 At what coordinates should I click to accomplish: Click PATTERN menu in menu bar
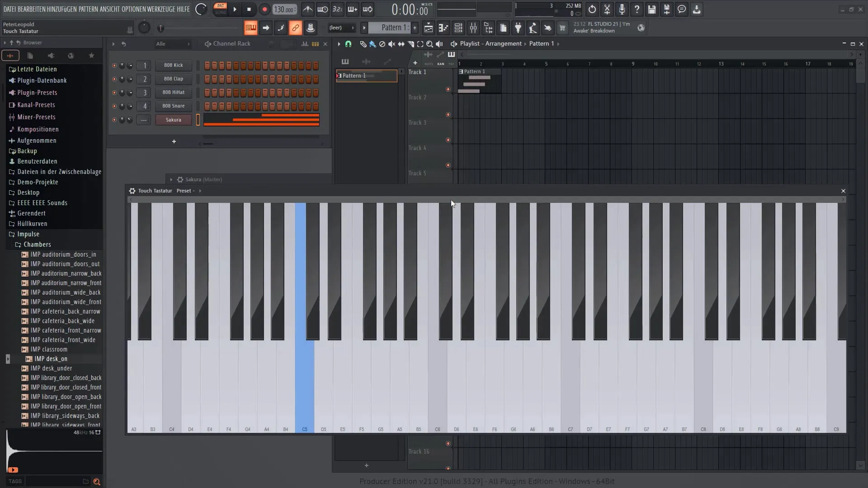click(x=88, y=8)
